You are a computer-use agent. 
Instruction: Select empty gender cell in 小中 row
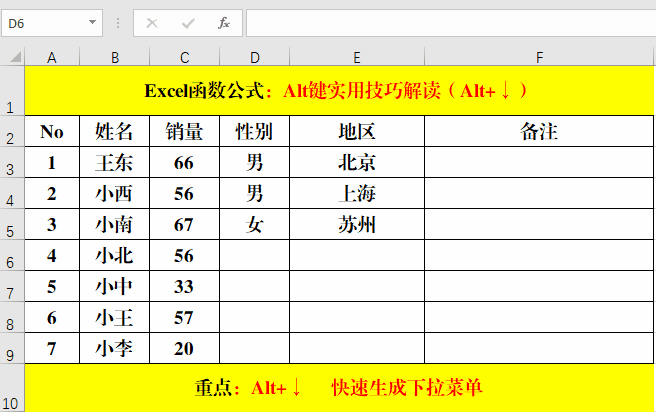(x=254, y=286)
